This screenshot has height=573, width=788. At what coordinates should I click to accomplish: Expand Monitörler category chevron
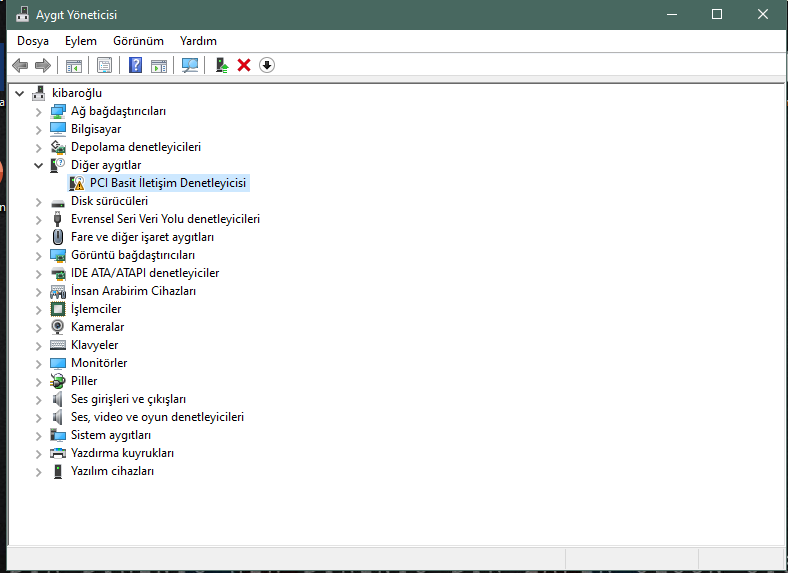click(39, 364)
